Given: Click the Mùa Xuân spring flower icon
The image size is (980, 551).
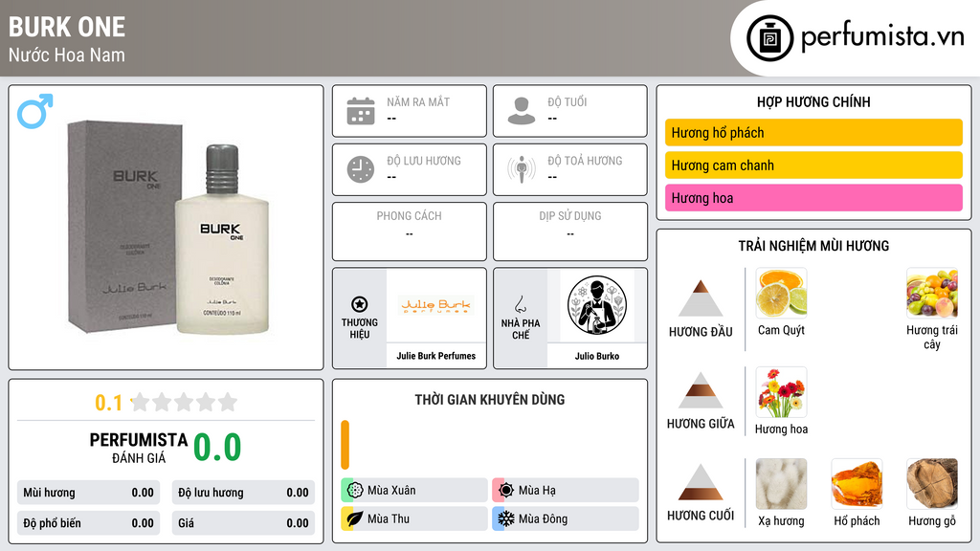Looking at the screenshot, I should pyautogui.click(x=355, y=490).
